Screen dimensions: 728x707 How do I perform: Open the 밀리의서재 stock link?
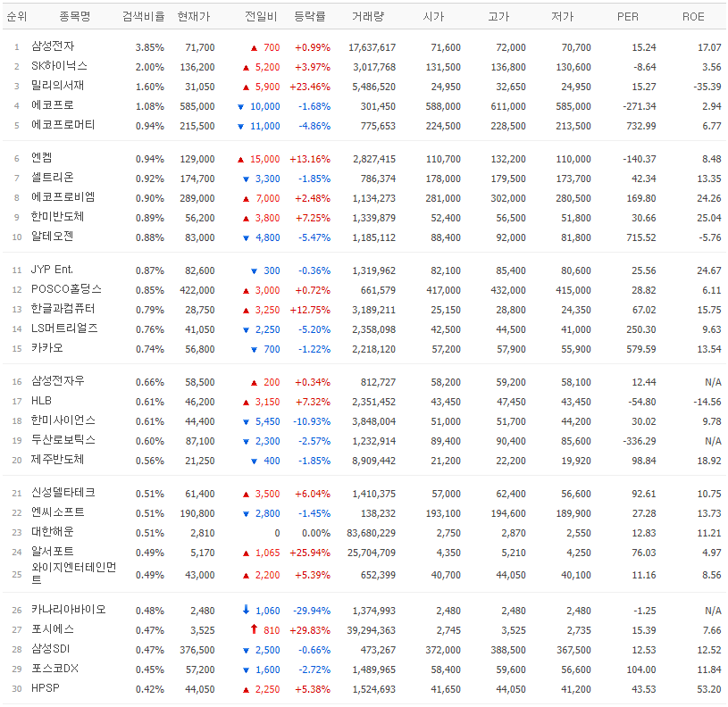pos(57,86)
